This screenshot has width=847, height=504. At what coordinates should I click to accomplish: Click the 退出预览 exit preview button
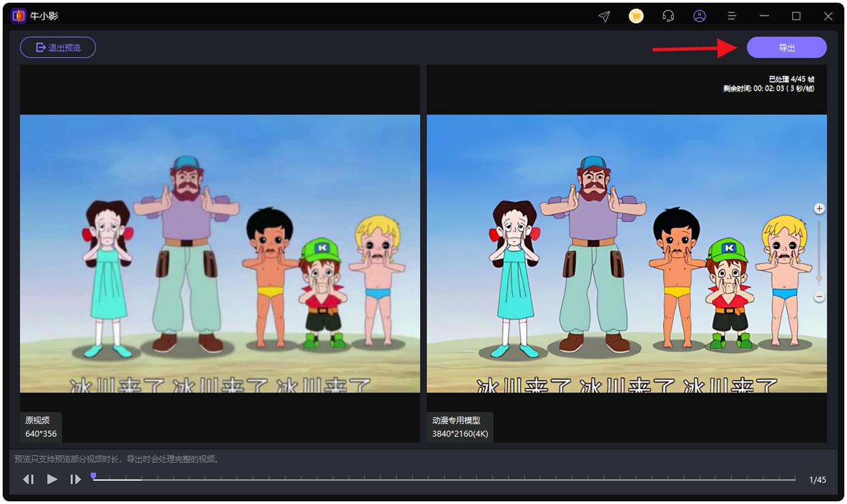[x=58, y=48]
